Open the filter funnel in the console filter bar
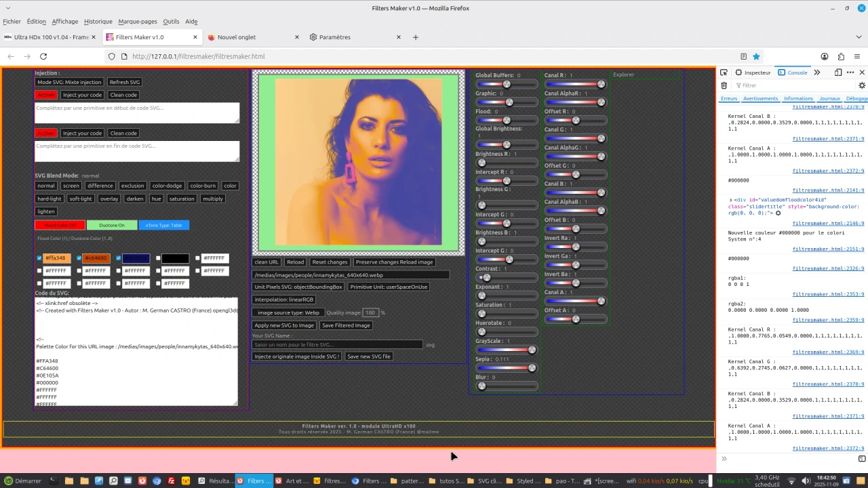This screenshot has height=488, width=868. (737, 85)
